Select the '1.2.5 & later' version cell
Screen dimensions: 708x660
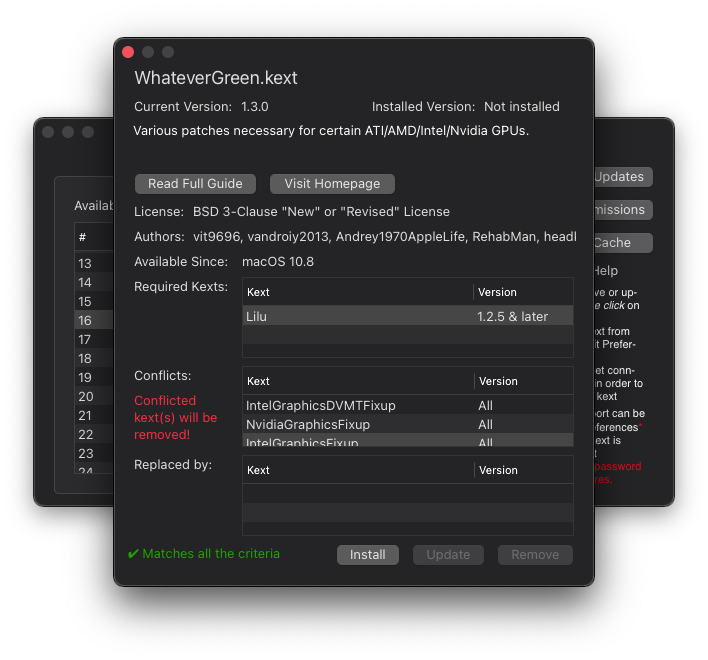tap(512, 316)
